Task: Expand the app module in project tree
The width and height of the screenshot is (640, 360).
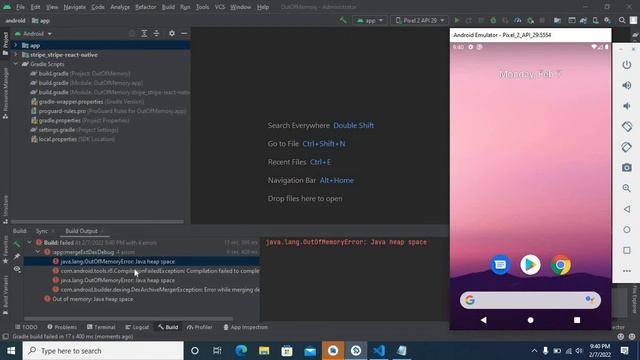Action: coord(16,45)
